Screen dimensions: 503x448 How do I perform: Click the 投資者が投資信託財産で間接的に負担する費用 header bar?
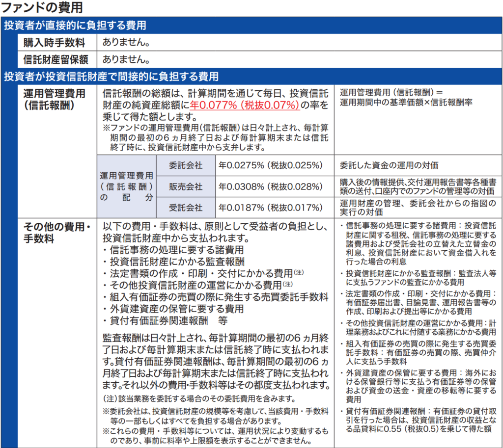click(x=111, y=77)
